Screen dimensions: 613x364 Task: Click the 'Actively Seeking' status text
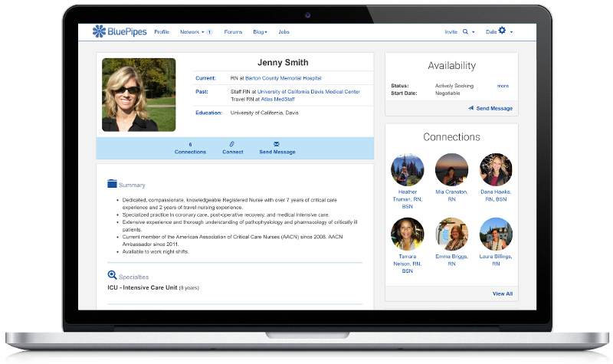point(454,86)
